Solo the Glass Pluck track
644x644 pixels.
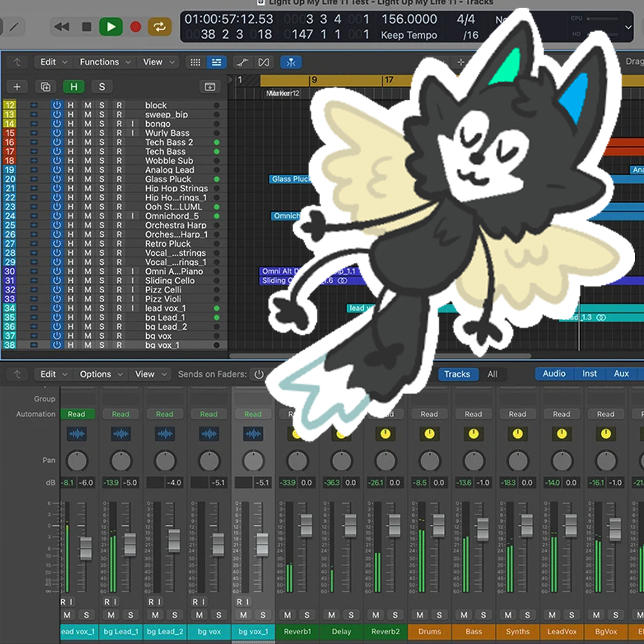102,179
